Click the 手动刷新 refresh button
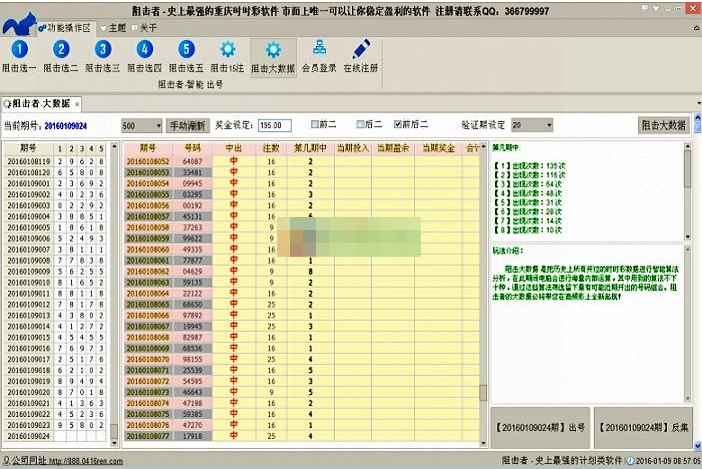Image resolution: width=702 pixels, height=469 pixels. pos(187,126)
